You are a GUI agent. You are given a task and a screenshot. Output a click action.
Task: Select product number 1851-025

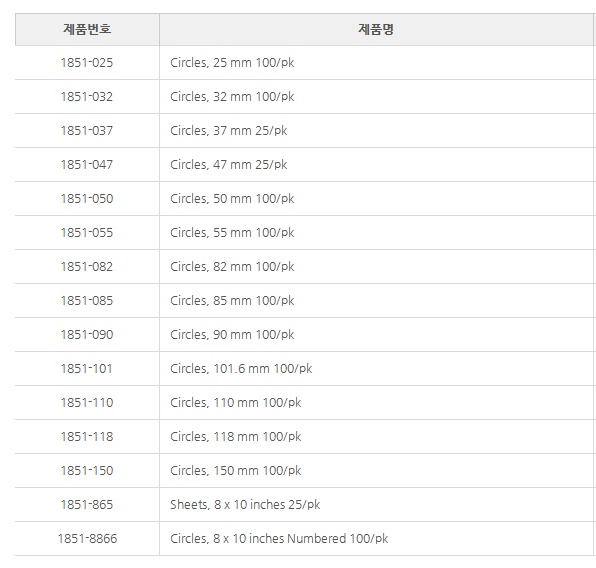[87, 63]
